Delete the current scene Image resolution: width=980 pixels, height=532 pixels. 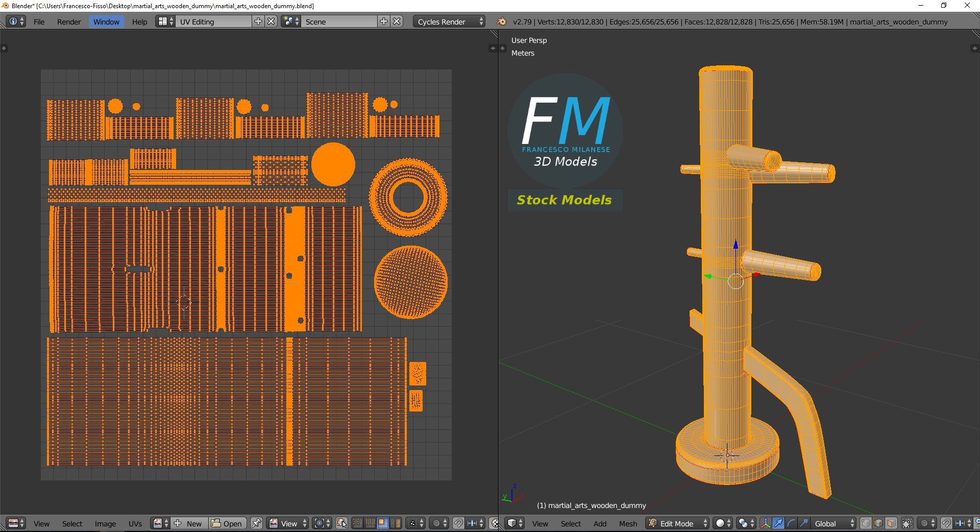point(397,21)
